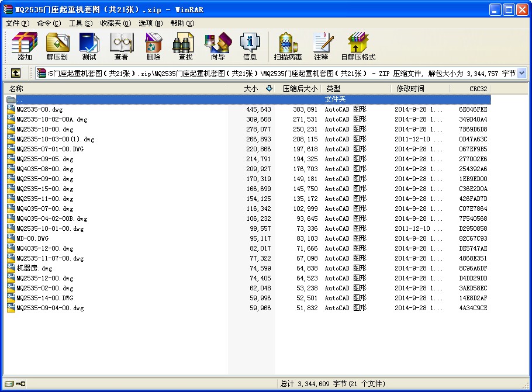Select the parent folder '..' row
The width and height of the screenshot is (532, 392).
[248, 99]
